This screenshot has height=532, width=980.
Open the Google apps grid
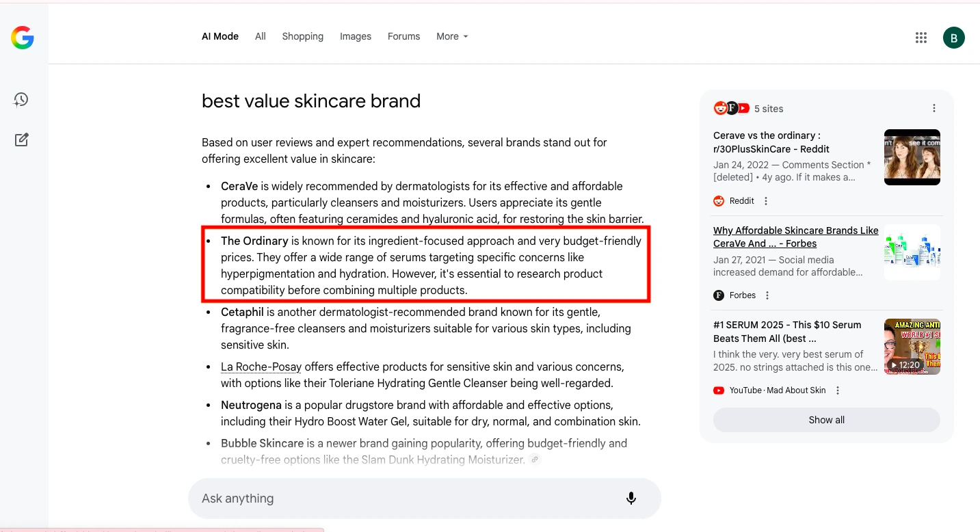pyautogui.click(x=921, y=38)
